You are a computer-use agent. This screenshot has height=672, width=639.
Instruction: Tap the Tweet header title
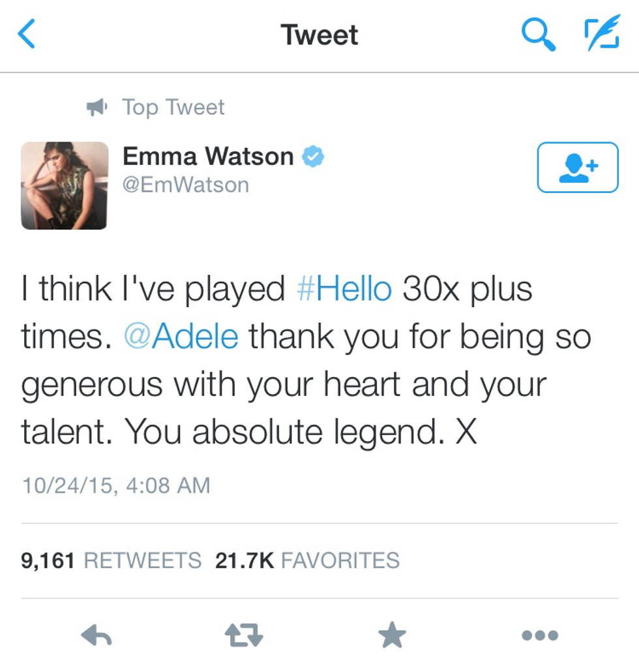coord(319,35)
